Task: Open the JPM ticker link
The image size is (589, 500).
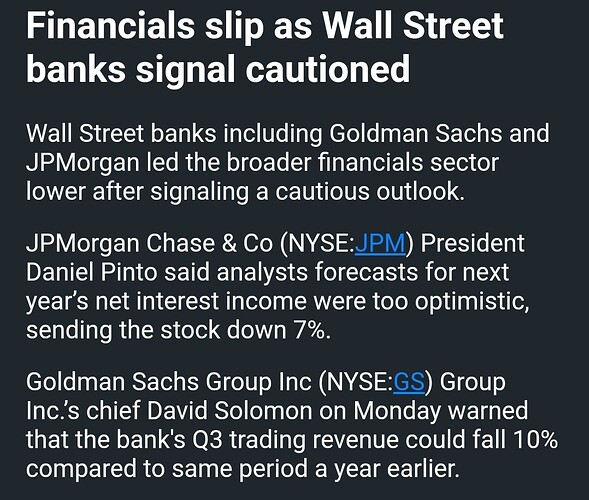Action: [x=380, y=243]
